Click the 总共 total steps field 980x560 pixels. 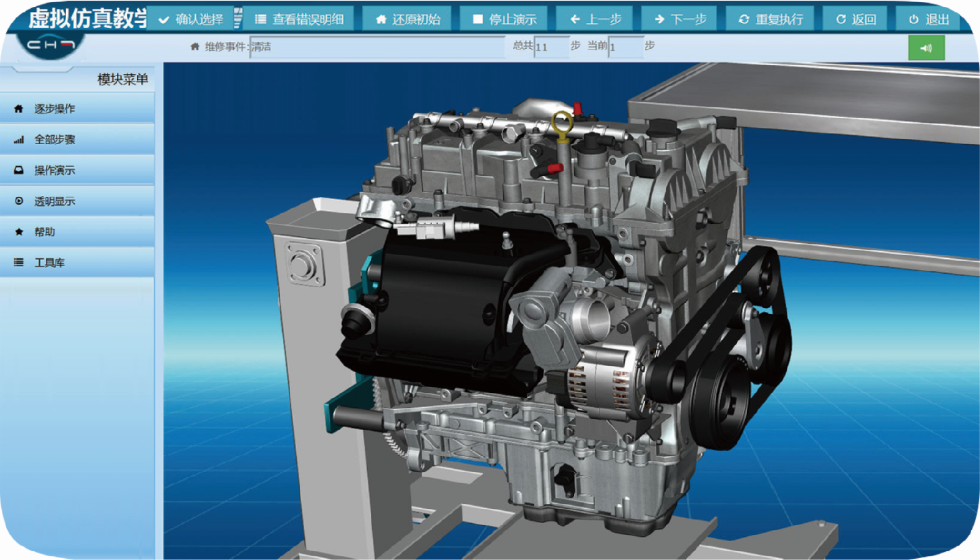pos(551,47)
